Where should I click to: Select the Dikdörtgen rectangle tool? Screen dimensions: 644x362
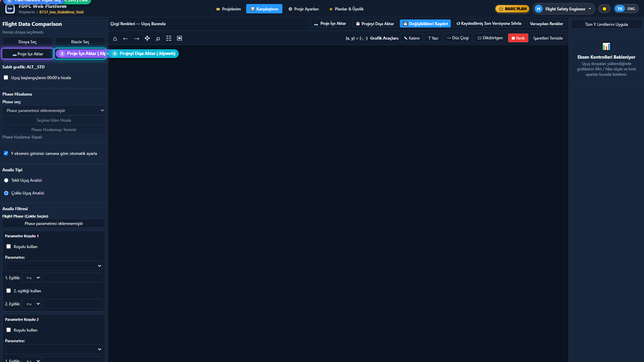[x=490, y=38]
